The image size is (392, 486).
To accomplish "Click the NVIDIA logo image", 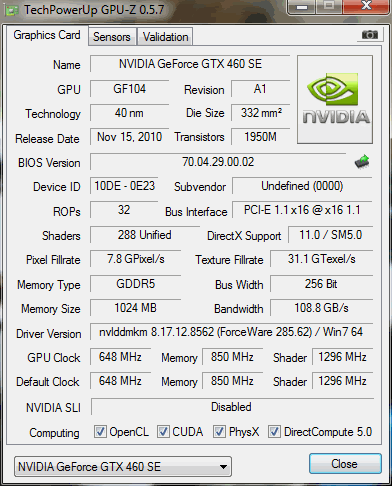I will pyautogui.click(x=335, y=100).
